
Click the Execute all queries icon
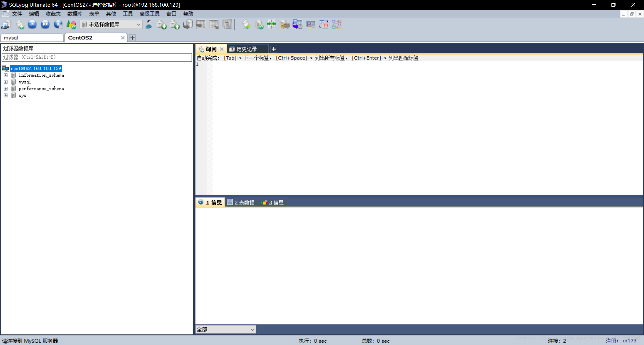[45, 24]
